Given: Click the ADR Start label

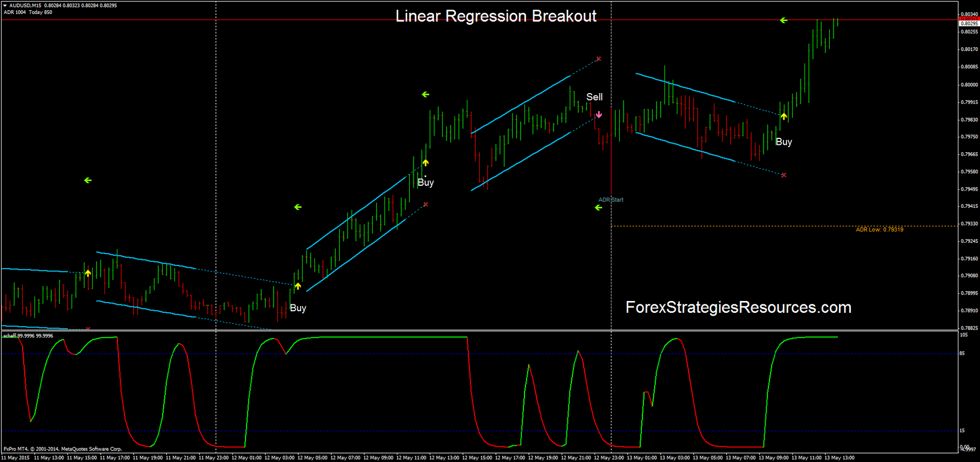Looking at the screenshot, I should (611, 200).
